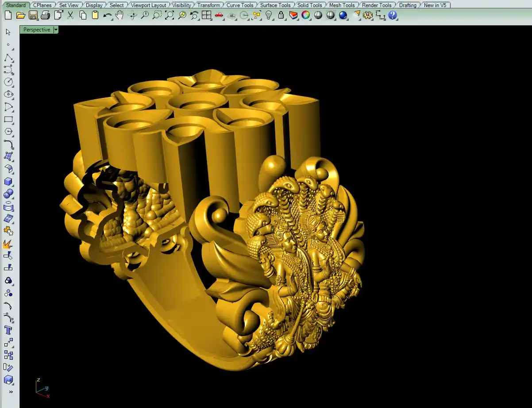This screenshot has height=408, width=532.
Task: Open the color wheel materials icon
Action: tap(306, 16)
